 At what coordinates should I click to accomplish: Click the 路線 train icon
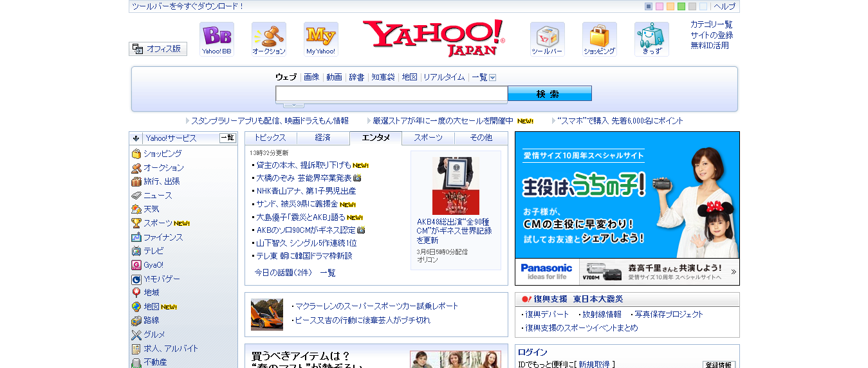coord(136,320)
